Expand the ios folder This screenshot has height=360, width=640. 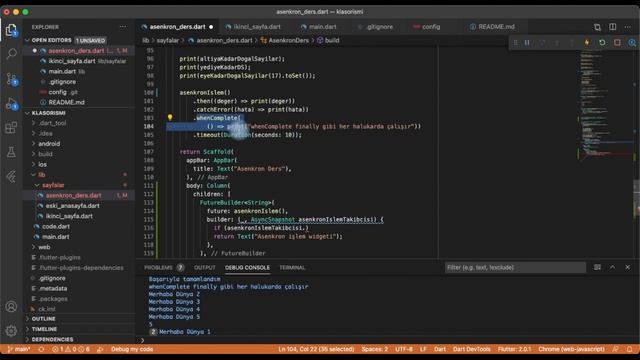click(42, 164)
